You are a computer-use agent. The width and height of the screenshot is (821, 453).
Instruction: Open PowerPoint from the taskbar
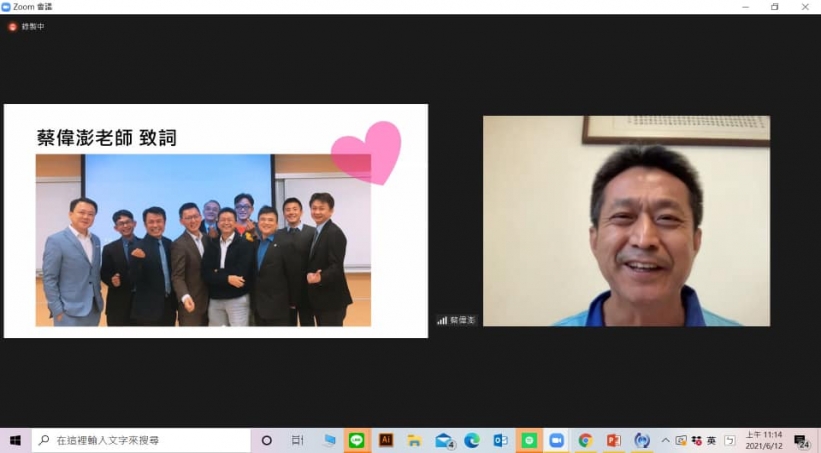point(614,440)
